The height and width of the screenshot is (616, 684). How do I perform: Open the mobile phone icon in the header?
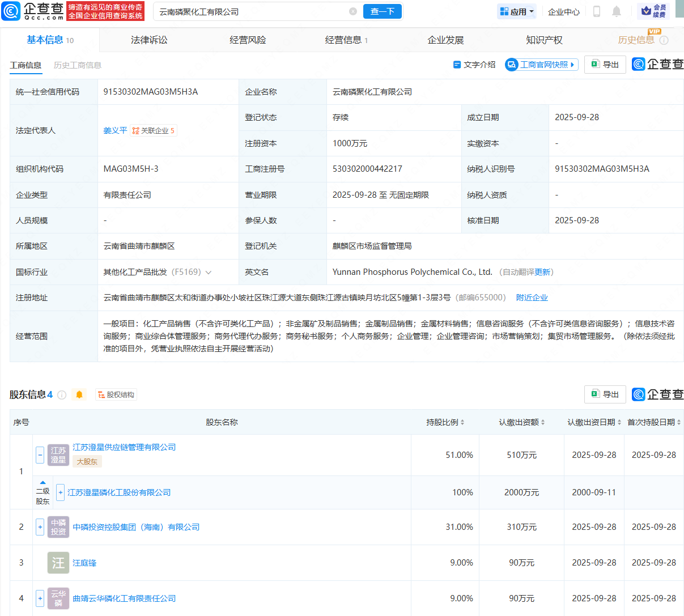point(596,11)
